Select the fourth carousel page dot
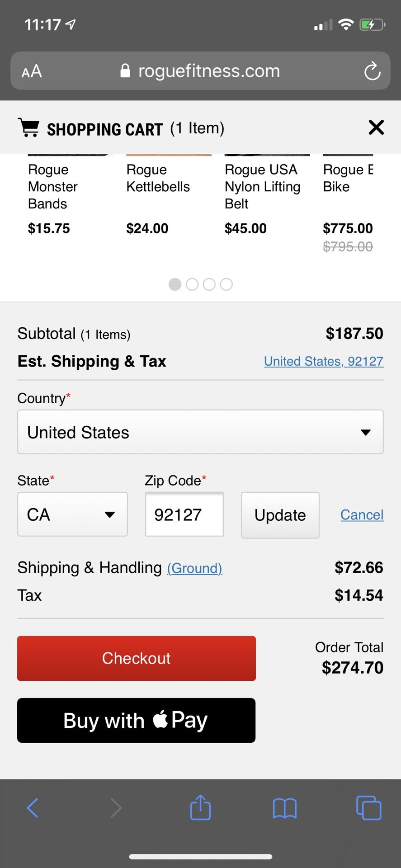Image resolution: width=401 pixels, height=868 pixels. point(226,284)
